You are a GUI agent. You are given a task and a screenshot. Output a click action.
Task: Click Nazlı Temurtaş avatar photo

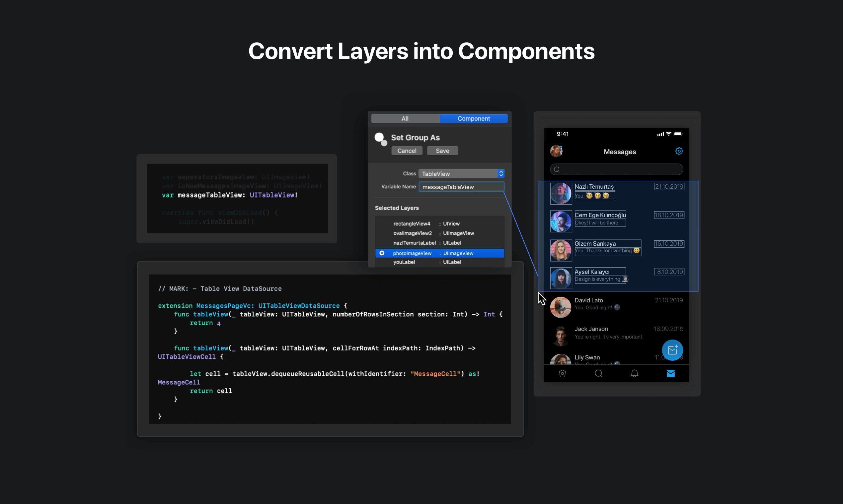(561, 193)
